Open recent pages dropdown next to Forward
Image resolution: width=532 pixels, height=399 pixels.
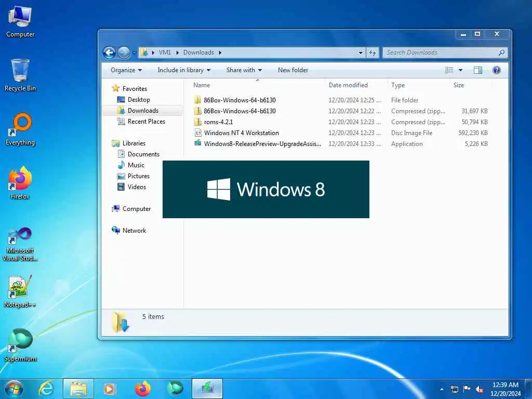[x=134, y=52]
